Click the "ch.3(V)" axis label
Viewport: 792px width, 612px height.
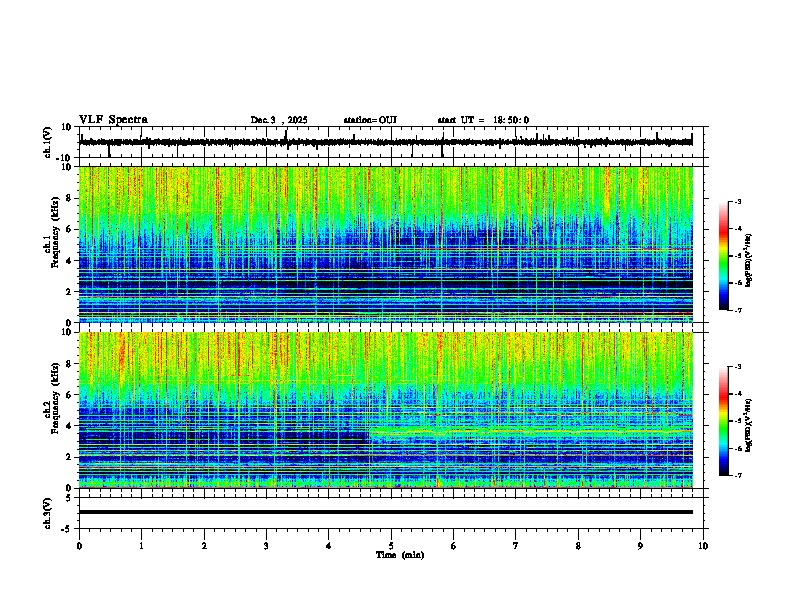pyautogui.click(x=48, y=513)
